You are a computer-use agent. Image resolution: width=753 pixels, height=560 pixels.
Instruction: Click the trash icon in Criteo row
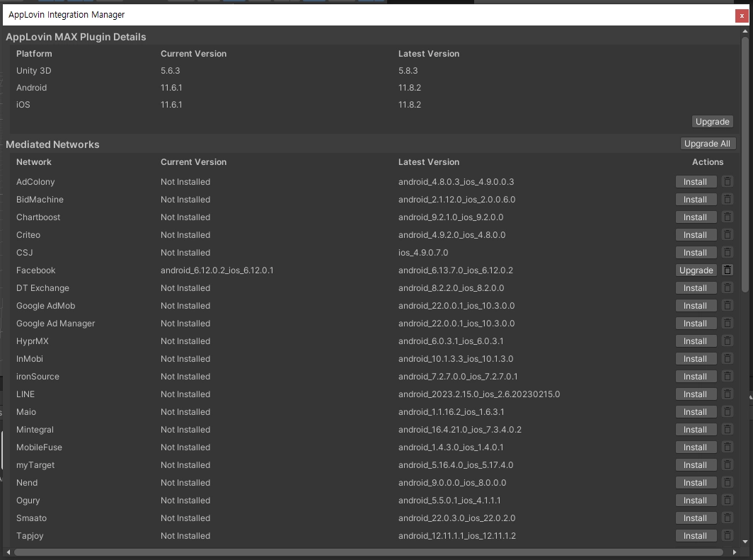pos(727,235)
